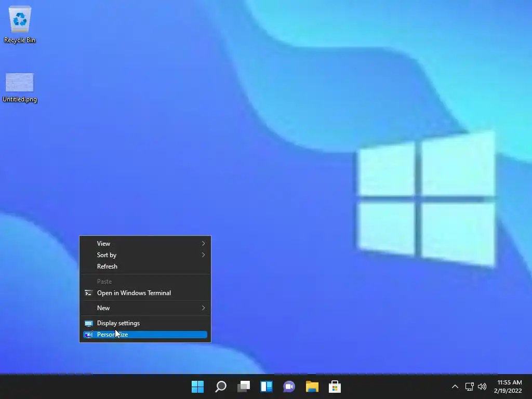Click the Recycle Bin label text
The width and height of the screenshot is (532, 399).
(20, 40)
